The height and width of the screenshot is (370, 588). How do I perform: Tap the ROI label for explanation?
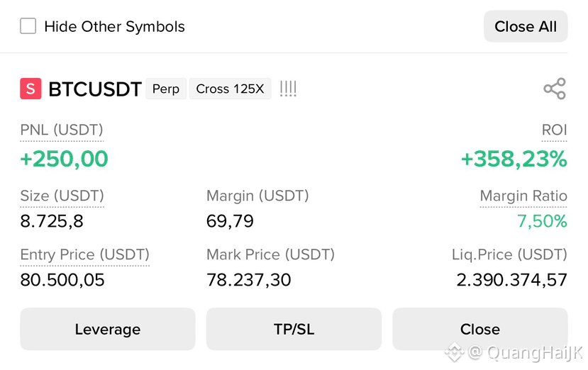[554, 130]
